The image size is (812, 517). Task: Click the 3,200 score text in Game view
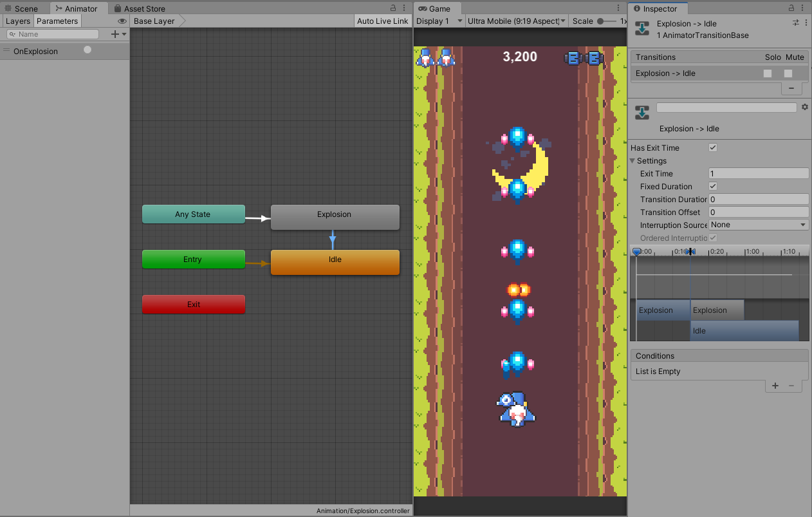pyautogui.click(x=520, y=57)
